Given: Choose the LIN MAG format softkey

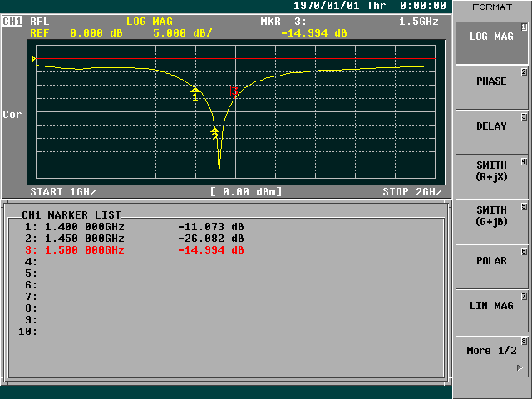Looking at the screenshot, I should coord(491,312).
